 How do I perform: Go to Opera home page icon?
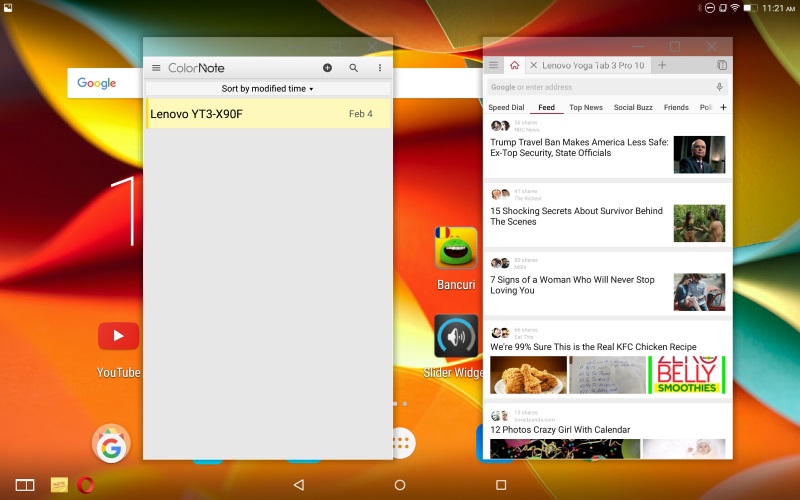pyautogui.click(x=514, y=65)
